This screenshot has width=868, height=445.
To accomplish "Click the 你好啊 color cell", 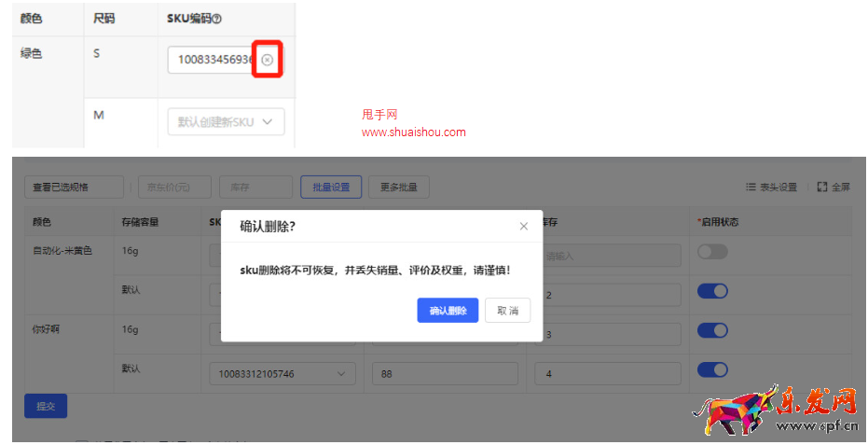I will [x=46, y=329].
